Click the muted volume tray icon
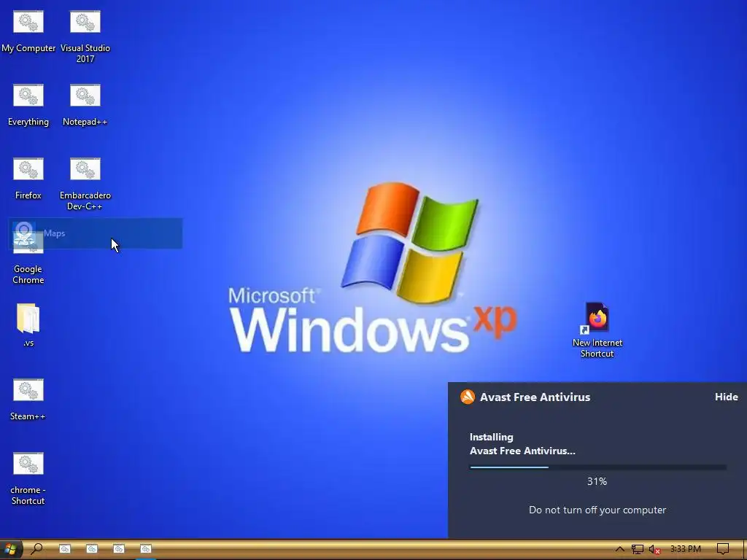Viewport: 747px width, 560px height. point(654,550)
